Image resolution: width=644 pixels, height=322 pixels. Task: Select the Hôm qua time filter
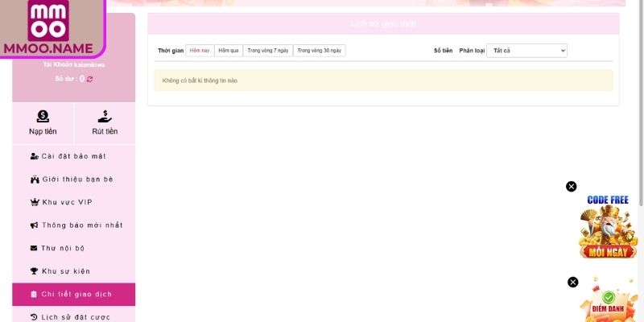(229, 51)
